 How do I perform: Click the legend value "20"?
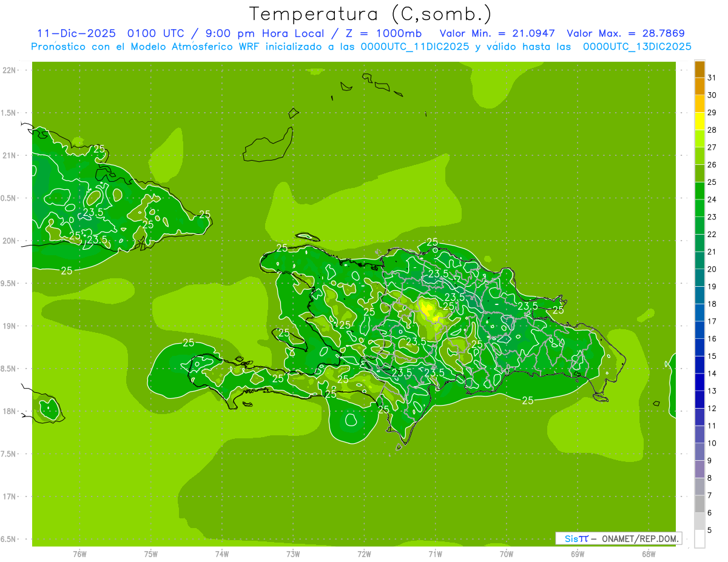[x=712, y=269]
